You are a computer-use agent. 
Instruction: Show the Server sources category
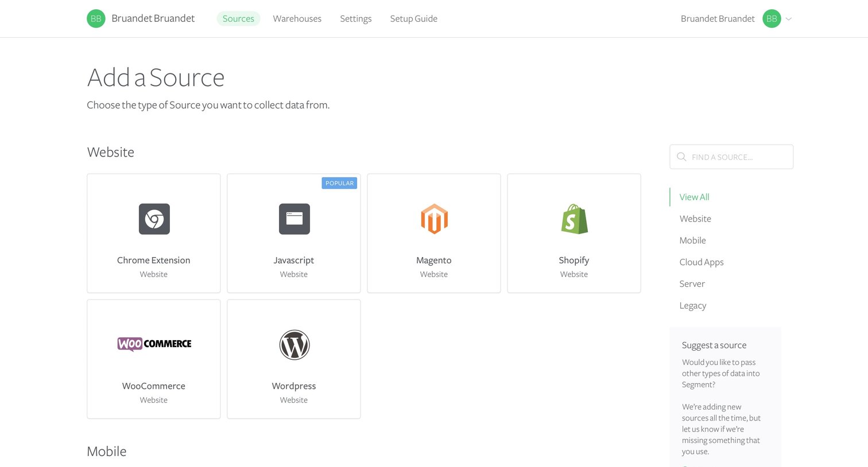[692, 284]
